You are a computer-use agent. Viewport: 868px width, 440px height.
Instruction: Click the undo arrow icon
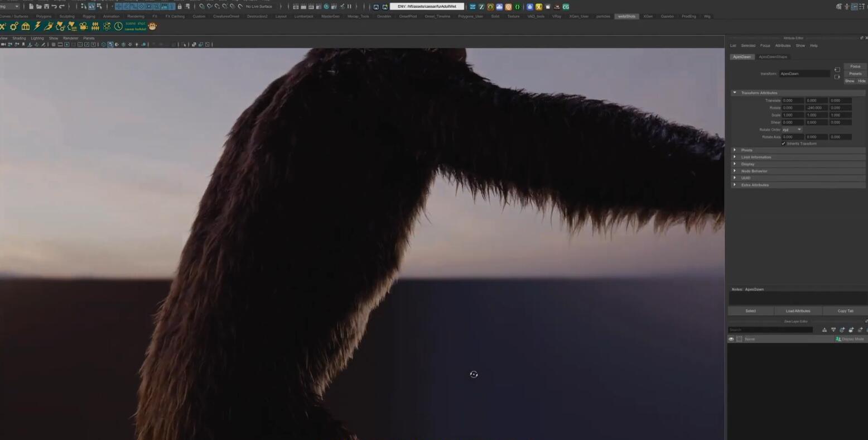point(54,7)
